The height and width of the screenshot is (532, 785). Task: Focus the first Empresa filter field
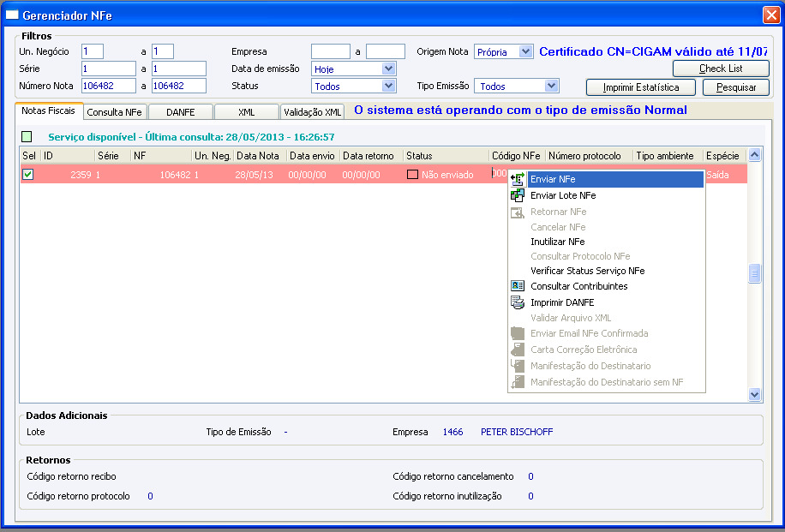pos(331,51)
